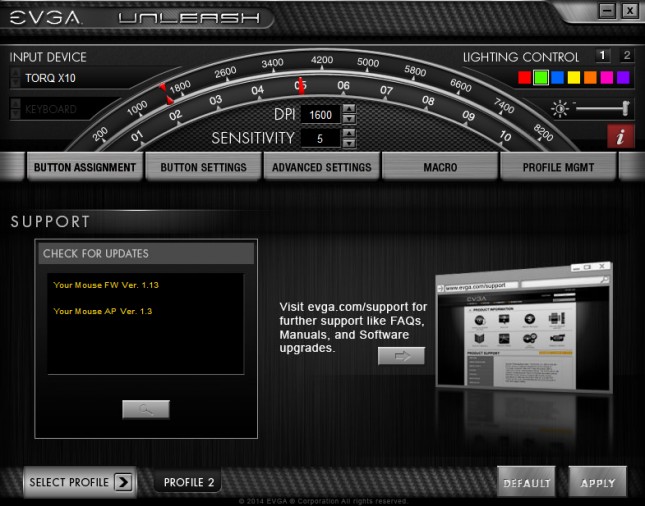The height and width of the screenshot is (506, 645).
Task: Decrease sensitivity with down arrow
Action: [x=349, y=143]
